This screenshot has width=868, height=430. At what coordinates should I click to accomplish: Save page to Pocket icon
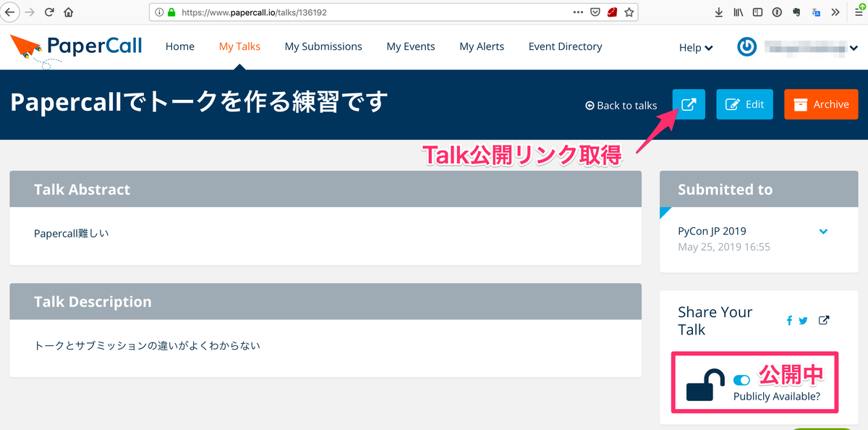[x=595, y=12]
